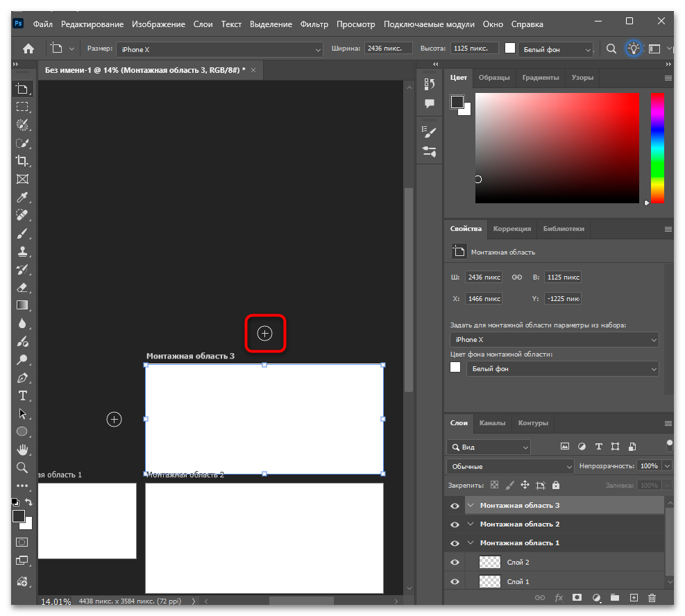
Task: Open the Фильтр menu
Action: pos(314,24)
